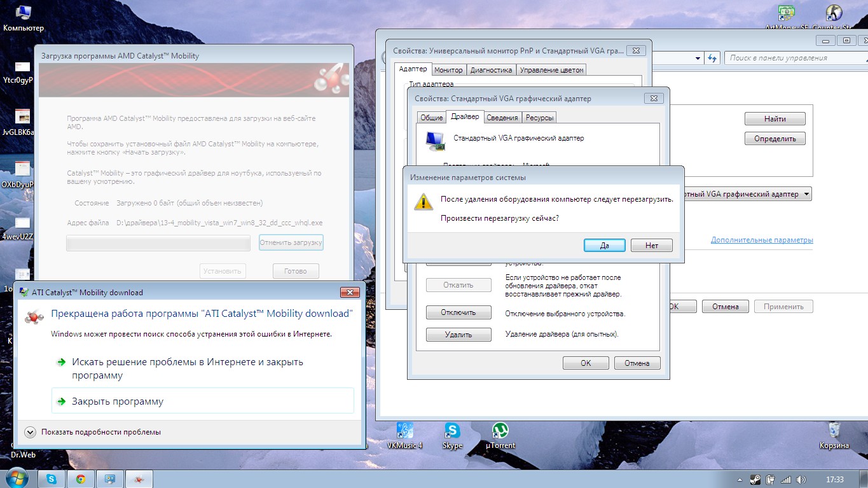This screenshot has width=868, height=488.
Task: Click download progress bar in AMD loader
Action: [159, 244]
